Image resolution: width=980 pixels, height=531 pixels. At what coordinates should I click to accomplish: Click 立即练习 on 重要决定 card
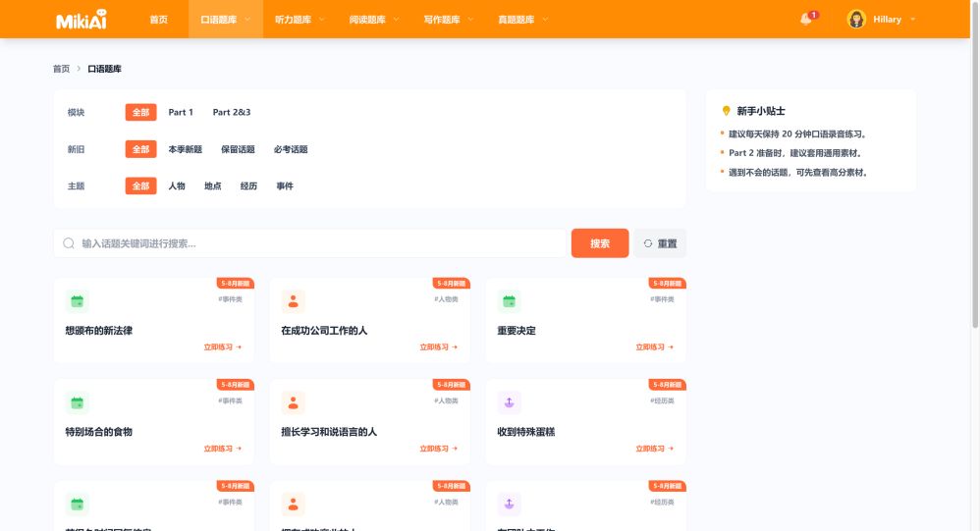tap(654, 346)
